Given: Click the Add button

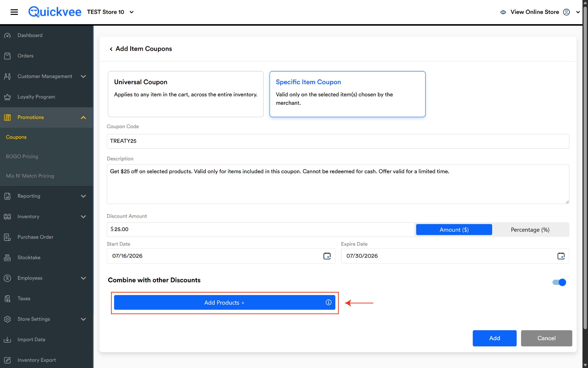Looking at the screenshot, I should pos(494,338).
